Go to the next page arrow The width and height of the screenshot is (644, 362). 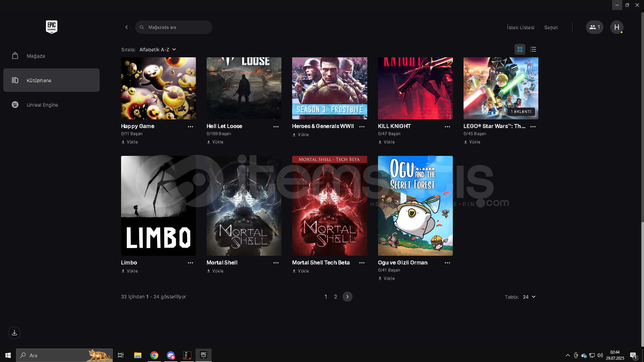pyautogui.click(x=347, y=297)
